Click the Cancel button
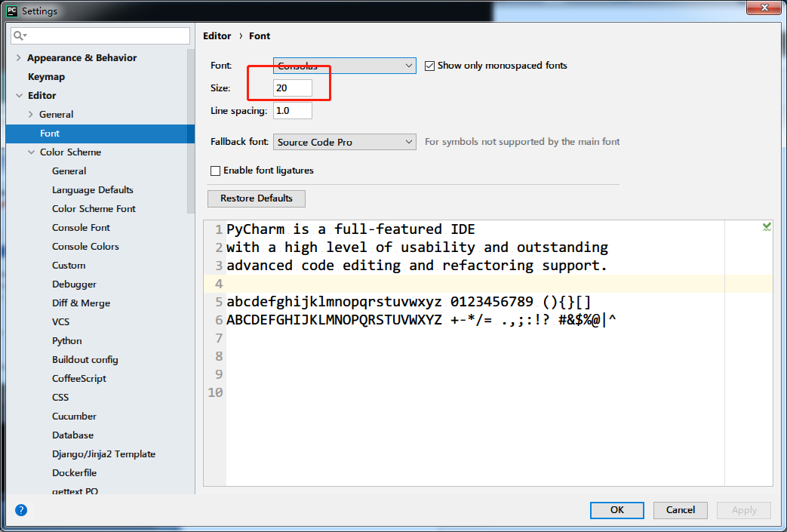787x532 pixels. tap(681, 510)
